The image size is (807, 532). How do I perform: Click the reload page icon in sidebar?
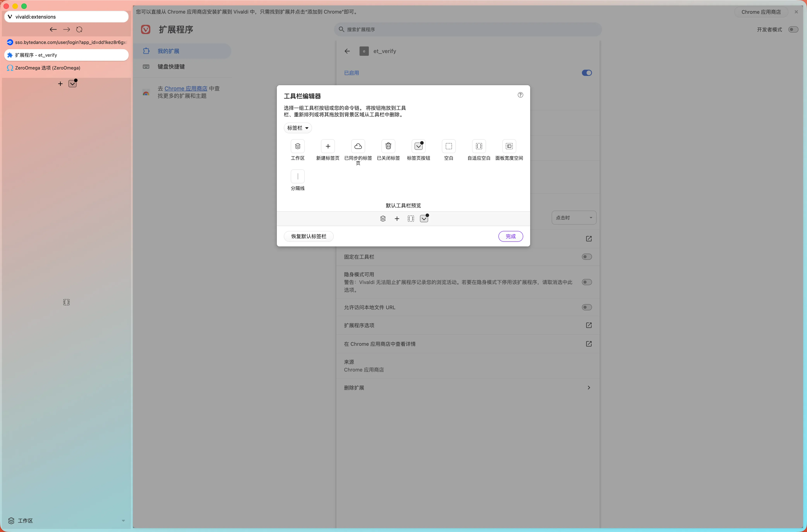point(79,29)
